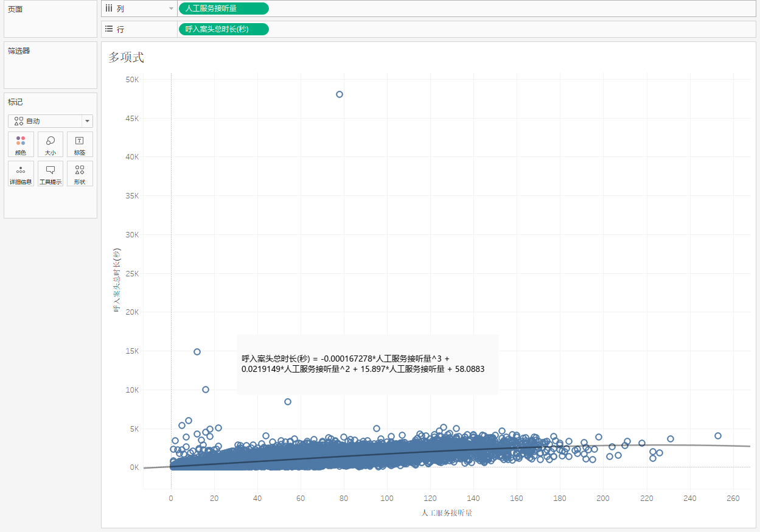760x532 pixels.
Task: Select the data point near 15K
Action: [x=197, y=352]
